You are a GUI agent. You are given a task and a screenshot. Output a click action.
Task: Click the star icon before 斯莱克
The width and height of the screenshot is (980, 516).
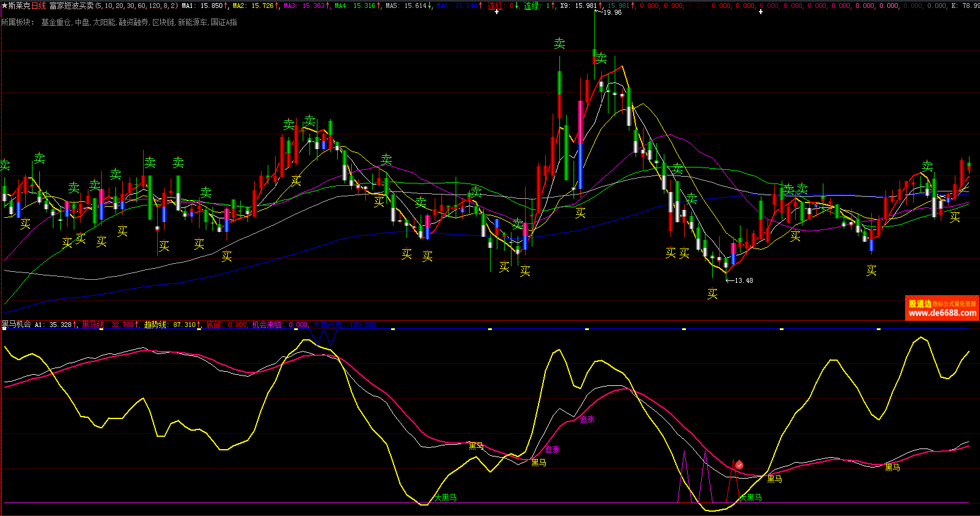(4, 6)
